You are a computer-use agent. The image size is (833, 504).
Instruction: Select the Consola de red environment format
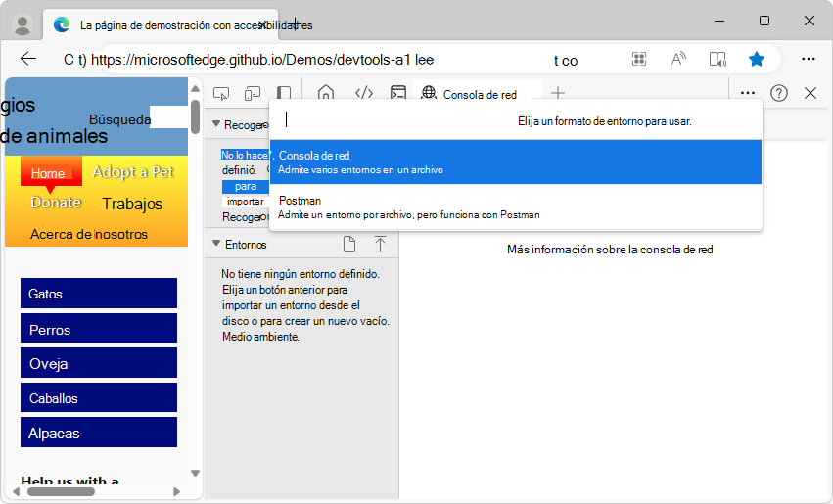[x=515, y=161]
